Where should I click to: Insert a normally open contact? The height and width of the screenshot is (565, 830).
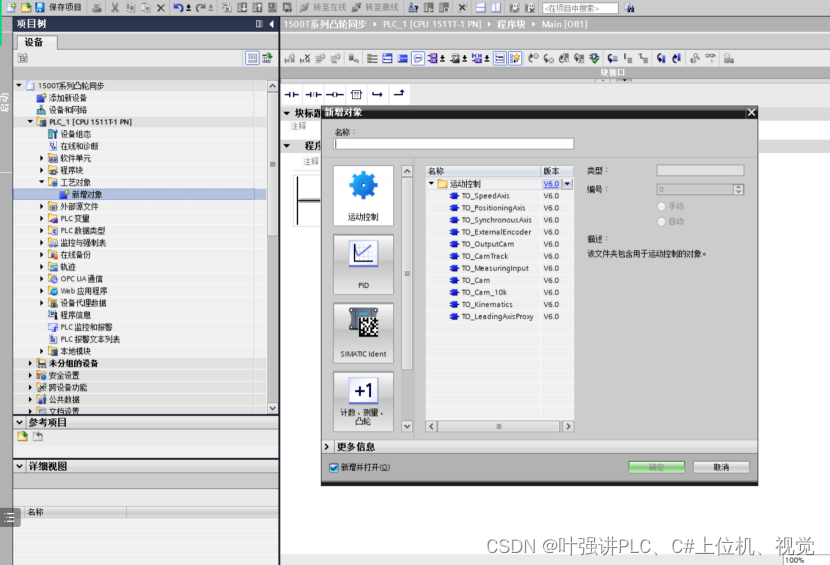291,95
